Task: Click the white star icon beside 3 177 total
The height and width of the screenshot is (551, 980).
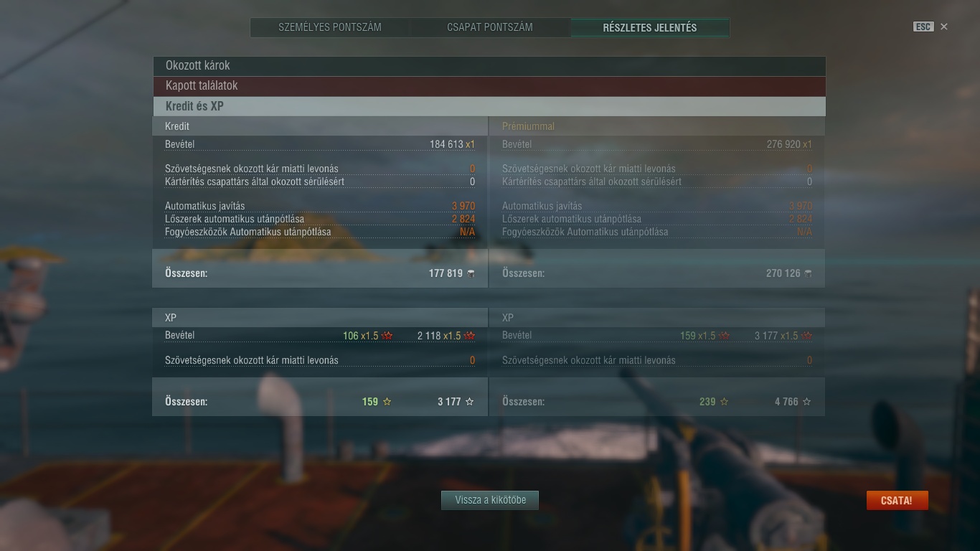Action: (x=470, y=402)
